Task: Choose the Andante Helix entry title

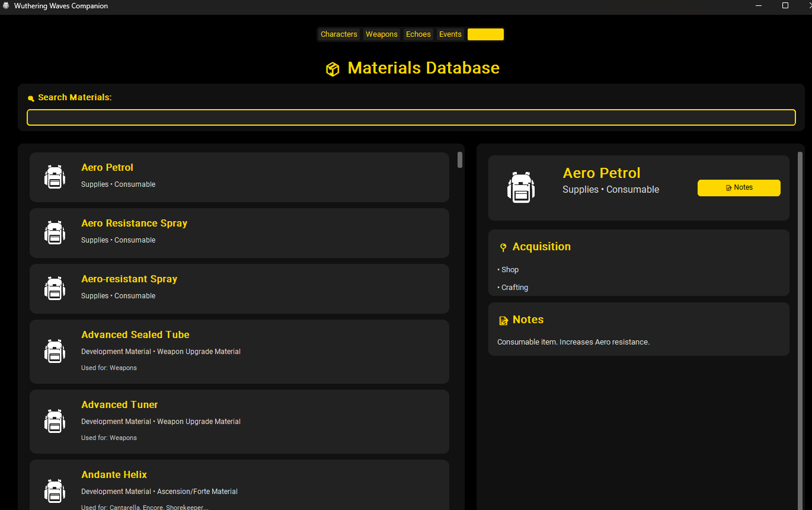Action: pyautogui.click(x=114, y=475)
